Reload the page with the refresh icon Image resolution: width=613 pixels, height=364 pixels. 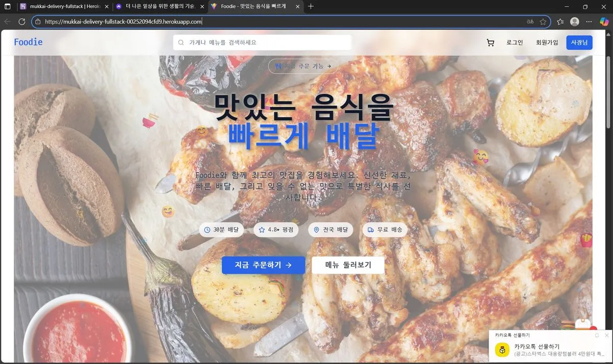(21, 21)
